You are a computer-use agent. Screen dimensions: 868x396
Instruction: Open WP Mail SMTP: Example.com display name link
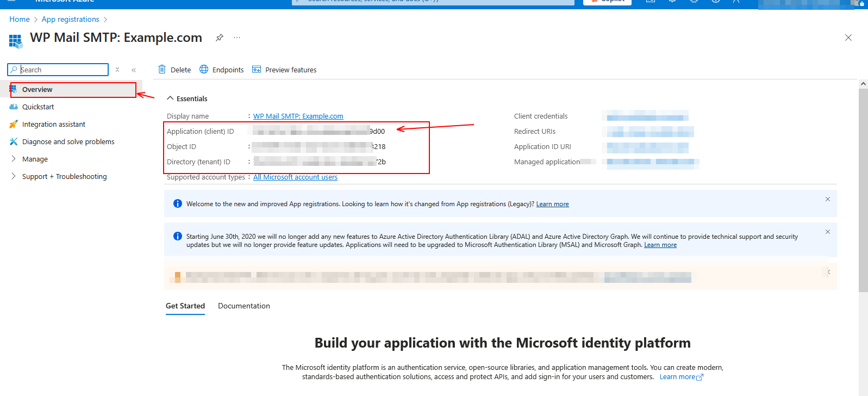pos(298,116)
